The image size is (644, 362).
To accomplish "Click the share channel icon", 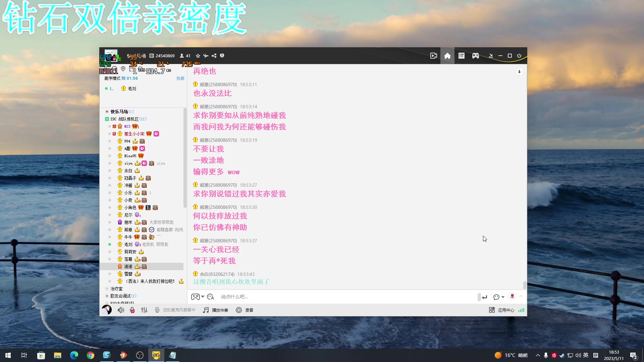I will [x=214, y=56].
